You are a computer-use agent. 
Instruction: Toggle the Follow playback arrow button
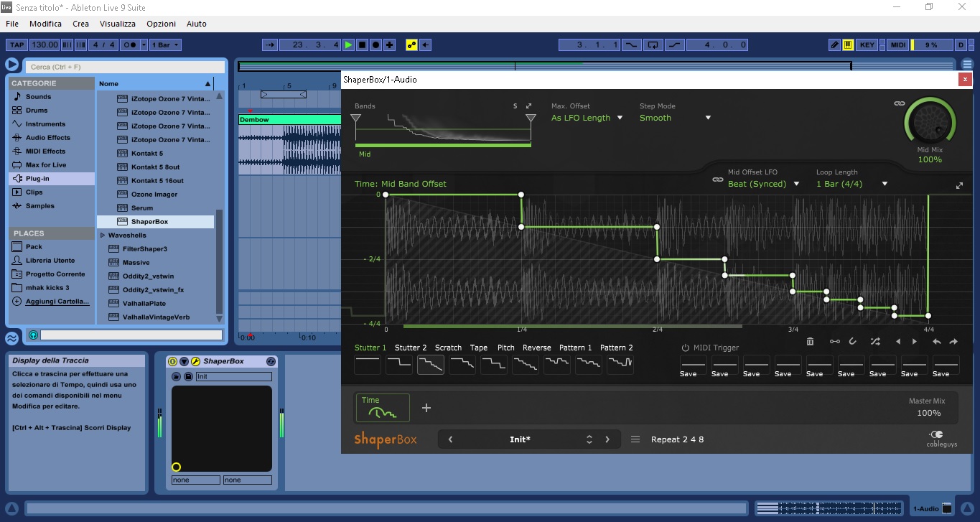270,45
